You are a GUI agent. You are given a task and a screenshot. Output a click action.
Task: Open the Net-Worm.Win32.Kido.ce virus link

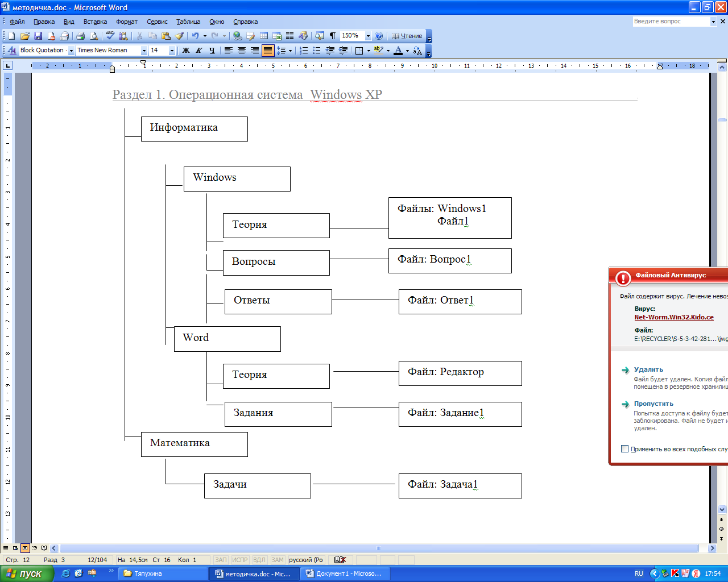coord(674,317)
